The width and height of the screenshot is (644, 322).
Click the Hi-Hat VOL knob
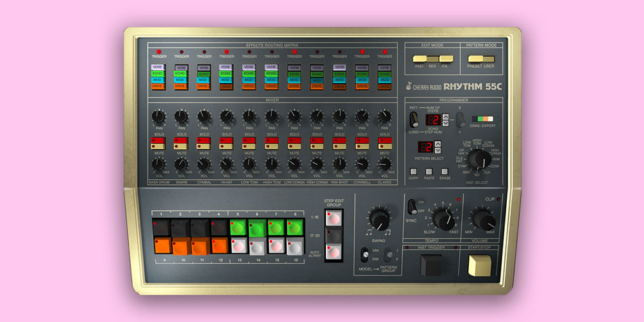tap(226, 164)
